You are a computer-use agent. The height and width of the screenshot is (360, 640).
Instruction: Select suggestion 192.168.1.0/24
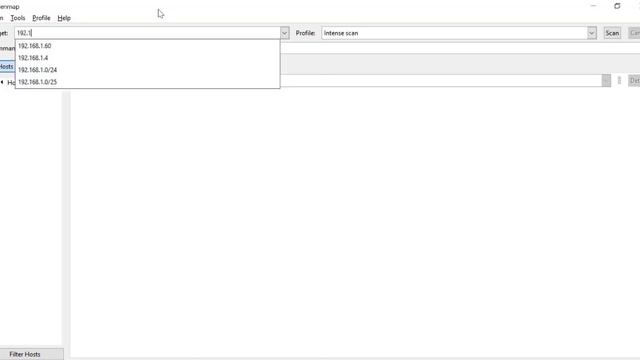pyautogui.click(x=147, y=70)
